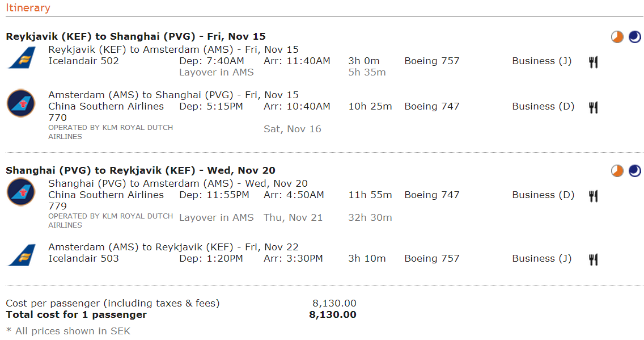The image size is (644, 340).
Task: Click meal icon for Icelandair 502
Action: tap(593, 62)
